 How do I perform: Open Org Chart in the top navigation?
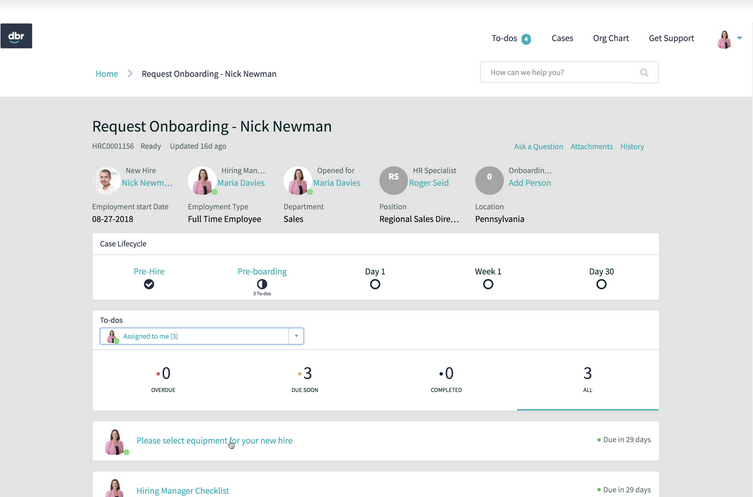(x=610, y=38)
